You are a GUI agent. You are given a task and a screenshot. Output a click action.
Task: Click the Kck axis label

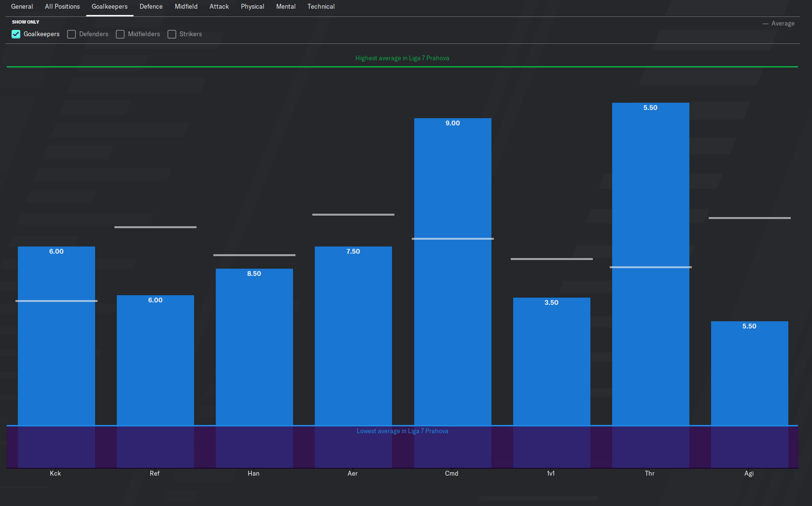[x=56, y=474]
